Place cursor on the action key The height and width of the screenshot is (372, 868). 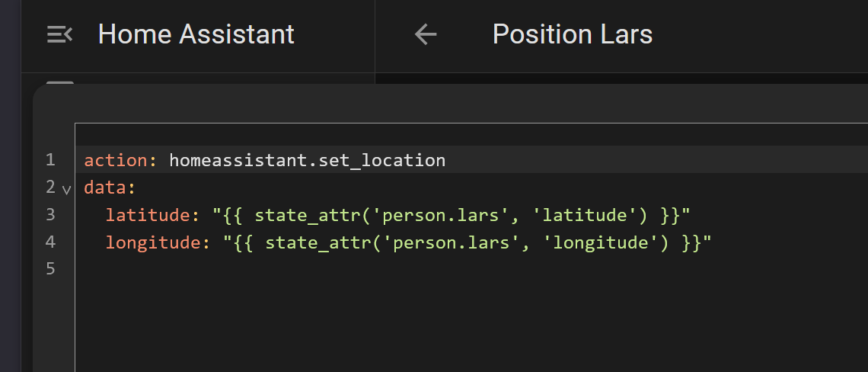(116, 160)
